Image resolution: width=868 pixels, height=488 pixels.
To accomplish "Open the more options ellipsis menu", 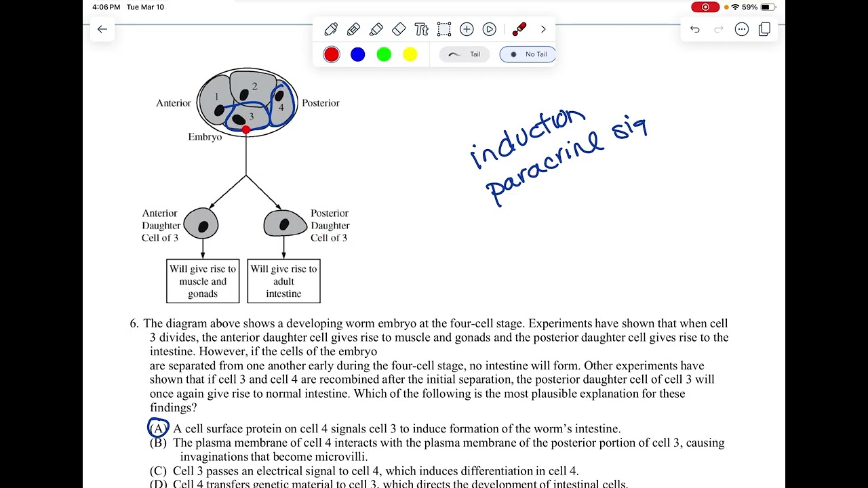I will click(742, 29).
